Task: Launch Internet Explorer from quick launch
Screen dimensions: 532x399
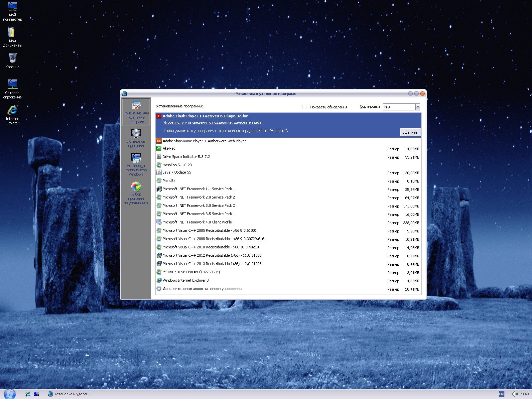Action: point(28,394)
